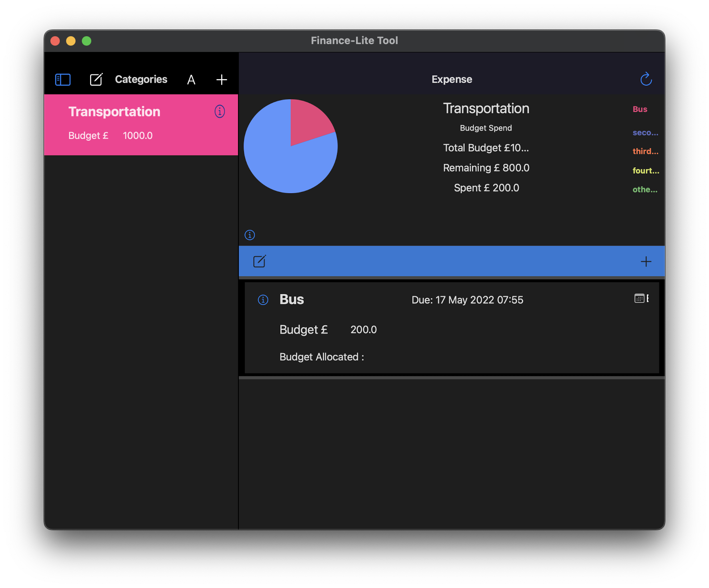
Task: Select the 'Bus' legend entry
Action: [x=640, y=109]
